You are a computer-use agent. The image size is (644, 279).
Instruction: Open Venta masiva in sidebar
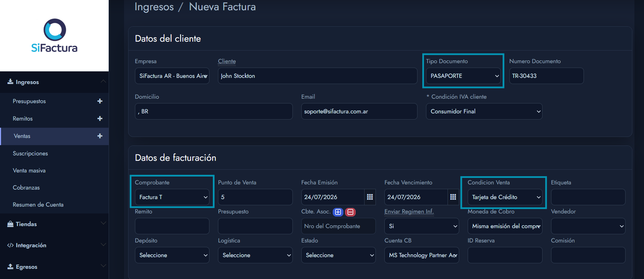[x=29, y=170]
